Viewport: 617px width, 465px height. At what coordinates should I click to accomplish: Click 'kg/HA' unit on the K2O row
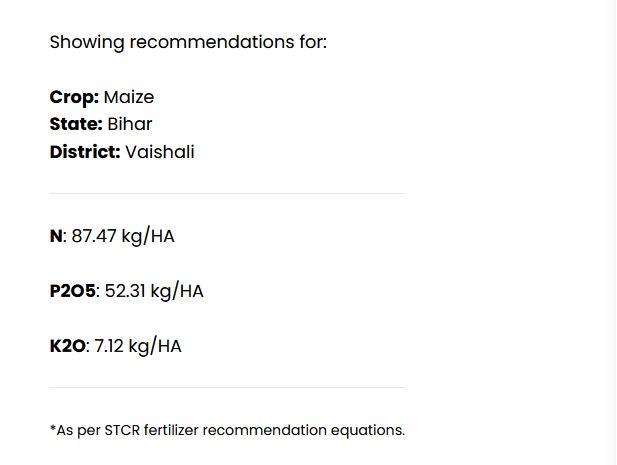tap(155, 346)
